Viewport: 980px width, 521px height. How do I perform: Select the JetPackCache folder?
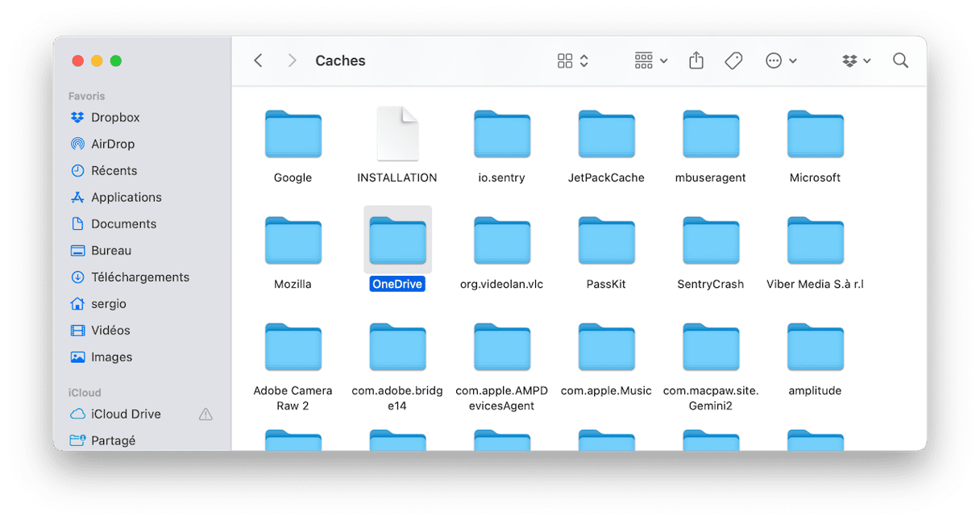(606, 134)
